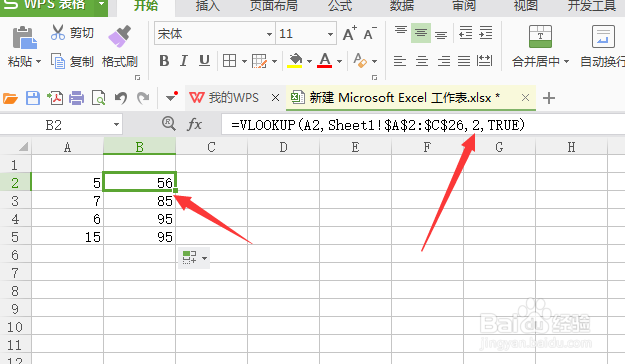
Task: Expand font color dropdown arrow
Action: coord(339,61)
